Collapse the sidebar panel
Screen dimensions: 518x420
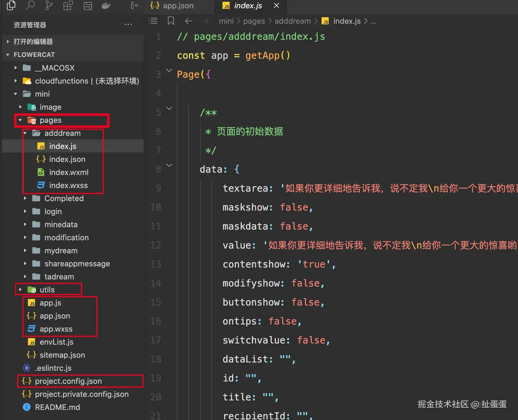tap(135, 5)
